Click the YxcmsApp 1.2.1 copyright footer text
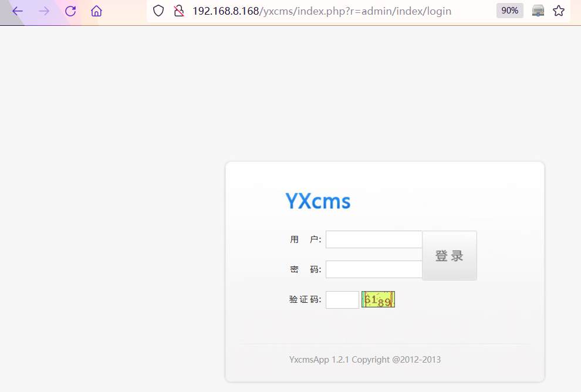The image size is (581, 392). [364, 360]
